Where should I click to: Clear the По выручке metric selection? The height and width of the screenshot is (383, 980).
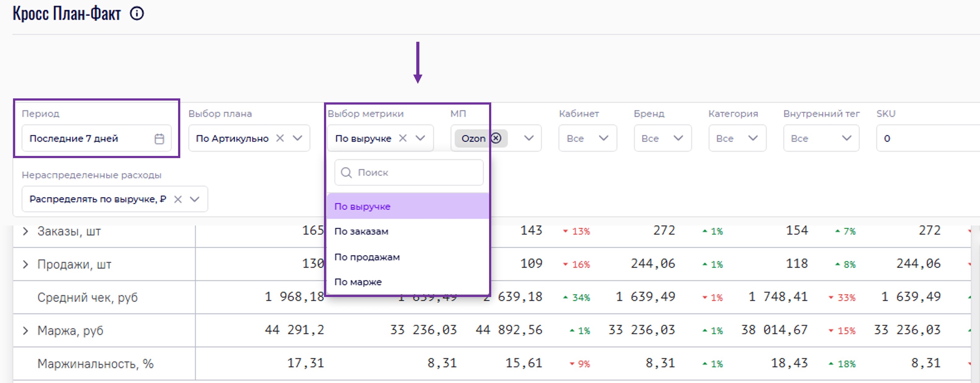pyautogui.click(x=403, y=138)
